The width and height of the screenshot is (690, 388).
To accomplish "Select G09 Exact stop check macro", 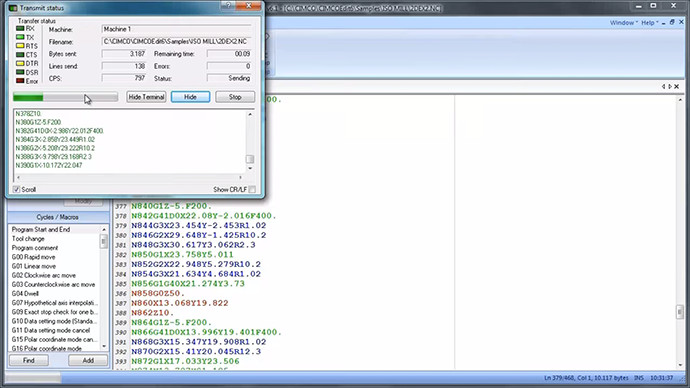I will (55, 312).
